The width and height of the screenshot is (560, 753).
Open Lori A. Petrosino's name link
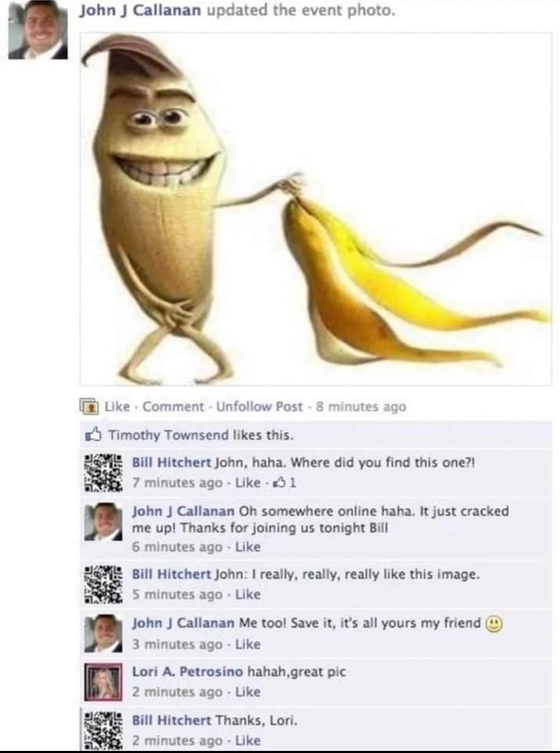[x=187, y=672]
